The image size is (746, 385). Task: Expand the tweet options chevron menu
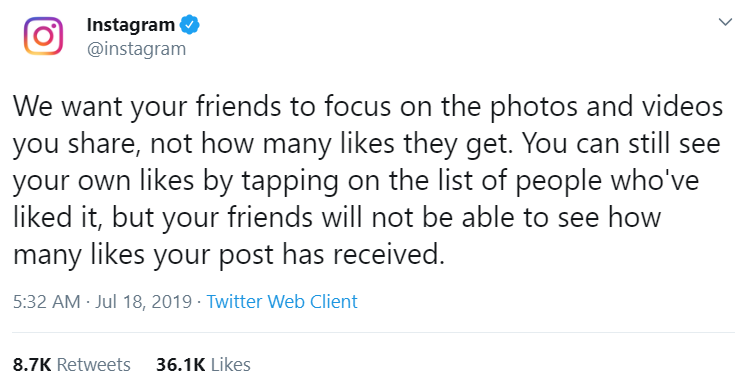point(725,22)
